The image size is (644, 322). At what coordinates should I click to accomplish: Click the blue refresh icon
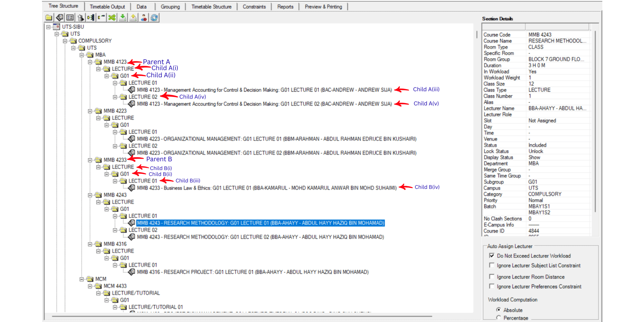(154, 17)
